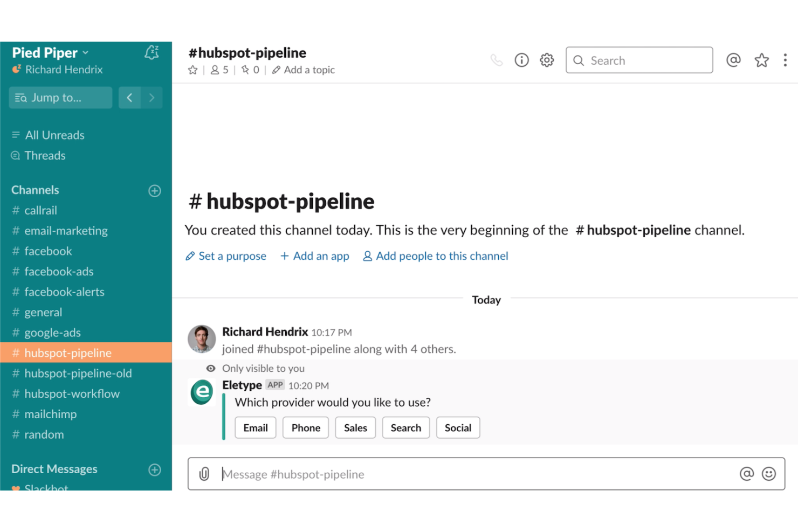Click the Today date divider label
The height and width of the screenshot is (532, 798).
[x=486, y=300]
